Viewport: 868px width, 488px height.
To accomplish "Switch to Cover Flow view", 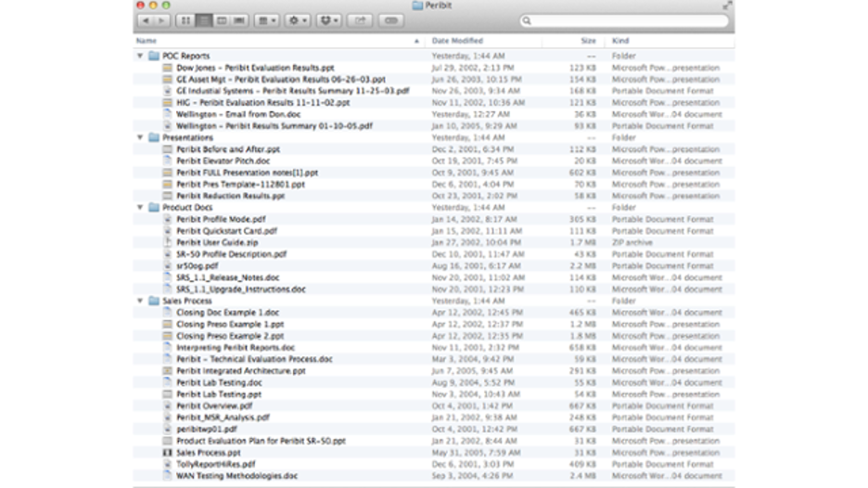I will tap(240, 20).
